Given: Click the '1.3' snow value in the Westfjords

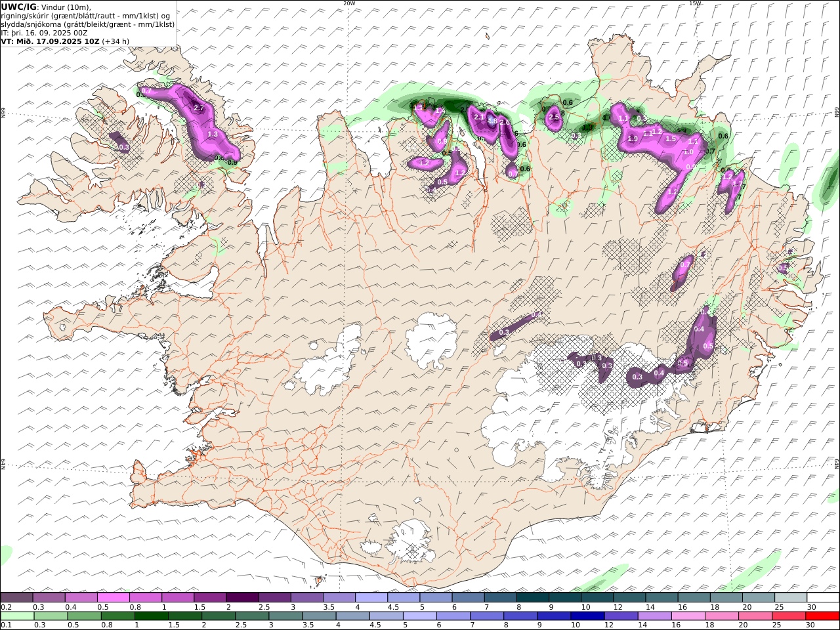Looking at the screenshot, I should tap(213, 134).
